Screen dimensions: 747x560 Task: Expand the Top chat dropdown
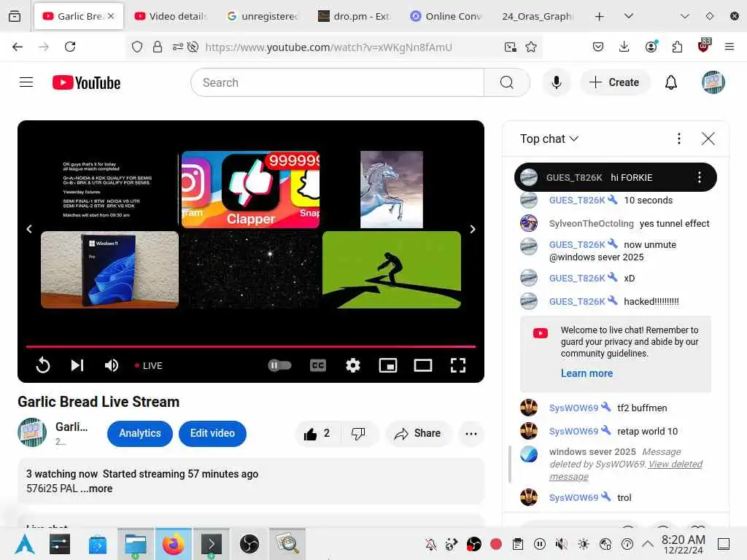(549, 139)
